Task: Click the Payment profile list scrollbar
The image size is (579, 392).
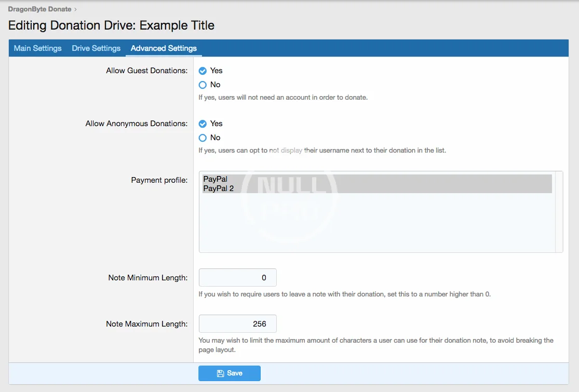Action: pyautogui.click(x=559, y=212)
